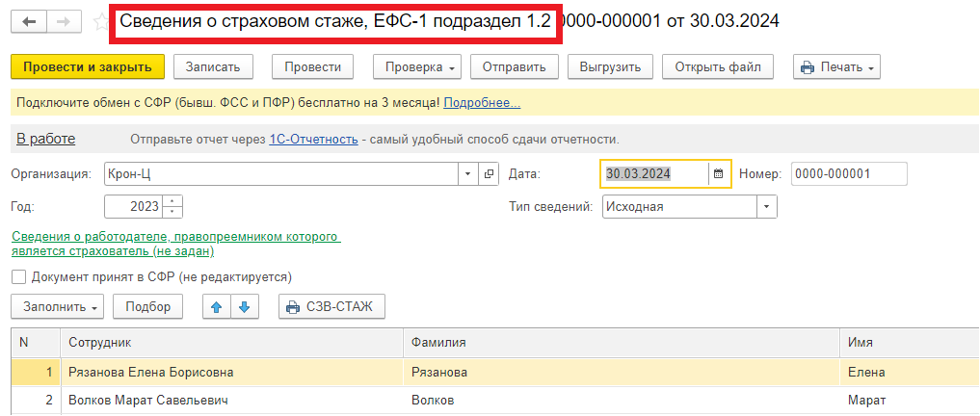Image resolution: width=980 pixels, height=416 pixels.
Task: Open the Тип сведений dropdown
Action: 767,207
